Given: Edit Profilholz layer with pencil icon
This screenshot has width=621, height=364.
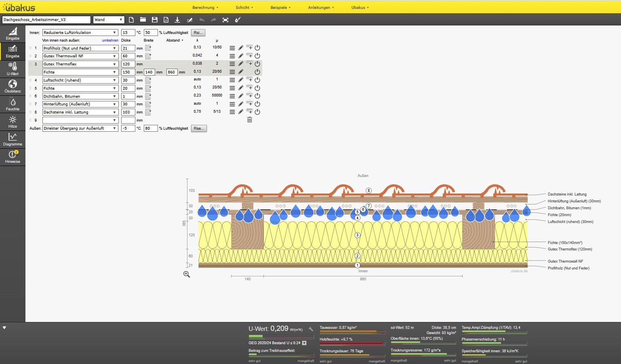Looking at the screenshot, I should coord(241,48).
